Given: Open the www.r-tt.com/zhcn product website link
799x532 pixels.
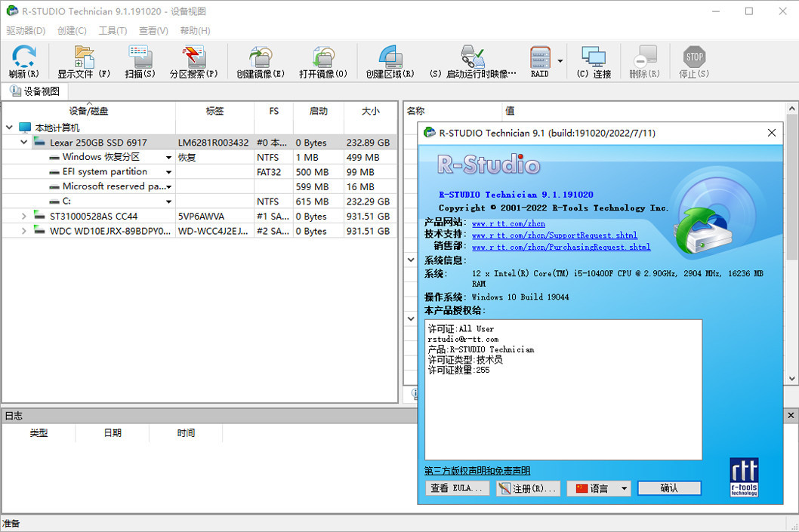Looking at the screenshot, I should (x=509, y=223).
